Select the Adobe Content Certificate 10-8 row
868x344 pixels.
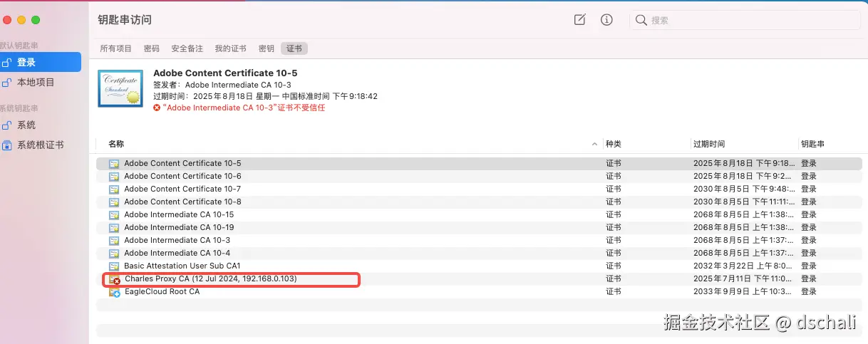click(479, 202)
